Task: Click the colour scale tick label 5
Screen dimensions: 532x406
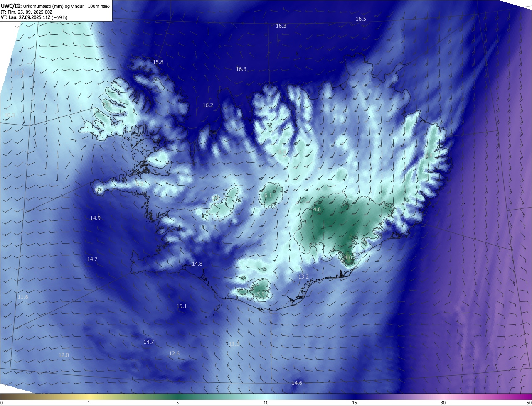Action: coord(177,403)
